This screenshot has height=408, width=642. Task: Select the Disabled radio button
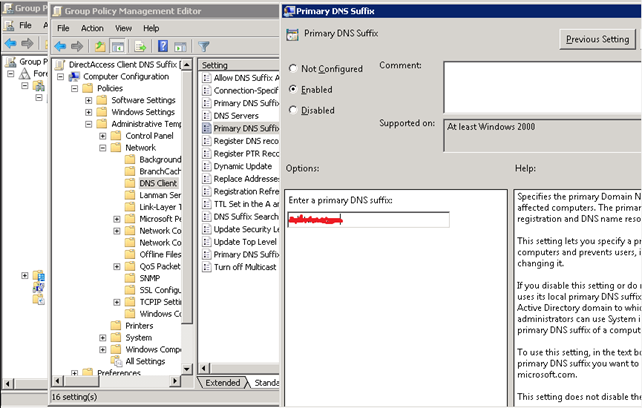click(x=294, y=110)
